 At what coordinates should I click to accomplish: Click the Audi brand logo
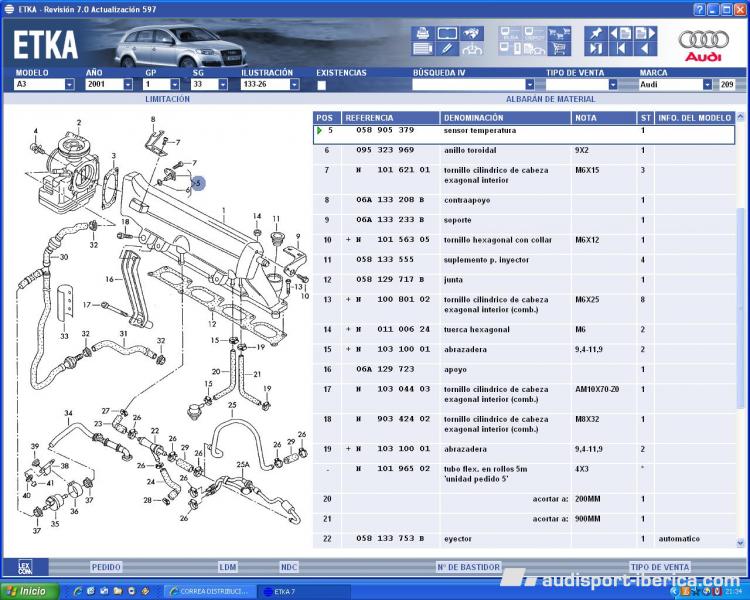pyautogui.click(x=703, y=46)
